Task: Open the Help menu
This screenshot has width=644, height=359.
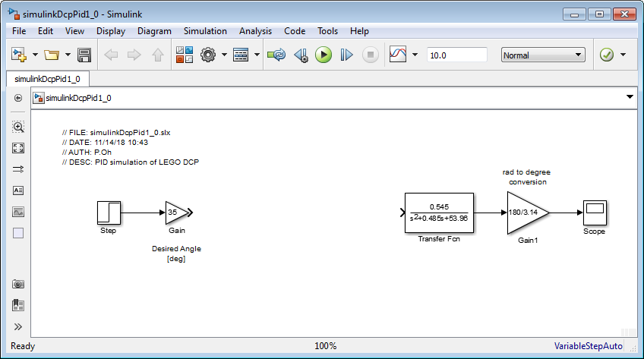Action: click(x=359, y=31)
